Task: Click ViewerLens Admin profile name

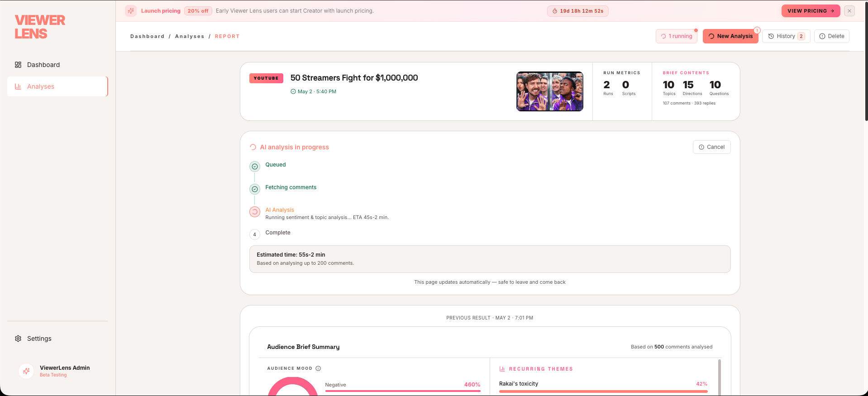Action: (65, 368)
